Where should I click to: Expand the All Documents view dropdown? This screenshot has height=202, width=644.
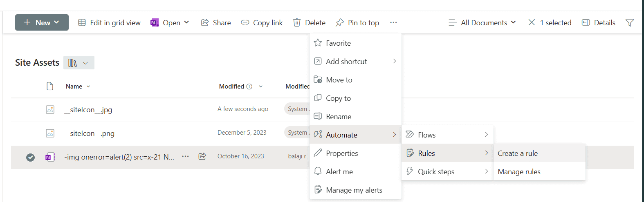pyautogui.click(x=482, y=22)
